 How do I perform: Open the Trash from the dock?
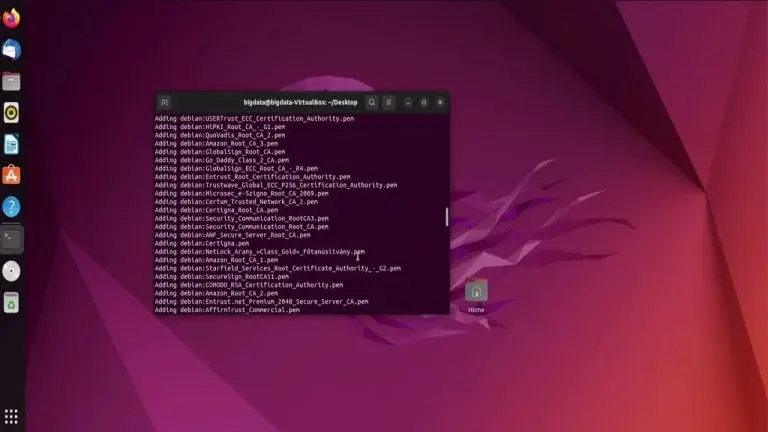click(x=11, y=302)
